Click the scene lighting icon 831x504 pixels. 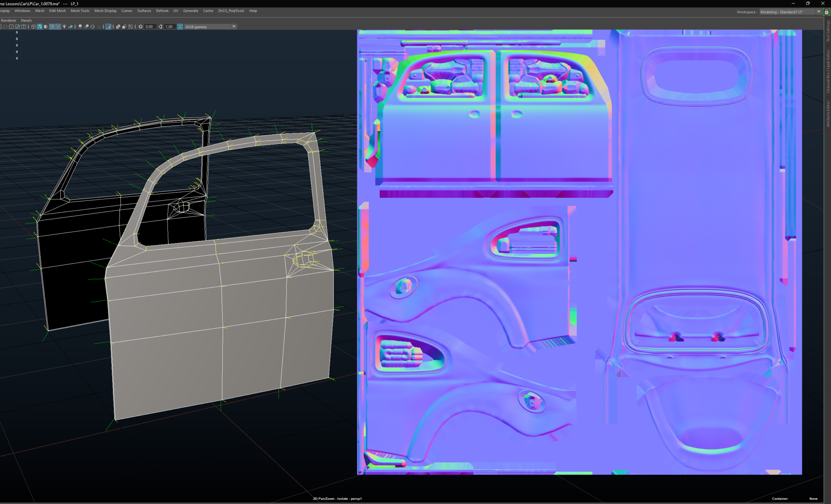click(64, 27)
